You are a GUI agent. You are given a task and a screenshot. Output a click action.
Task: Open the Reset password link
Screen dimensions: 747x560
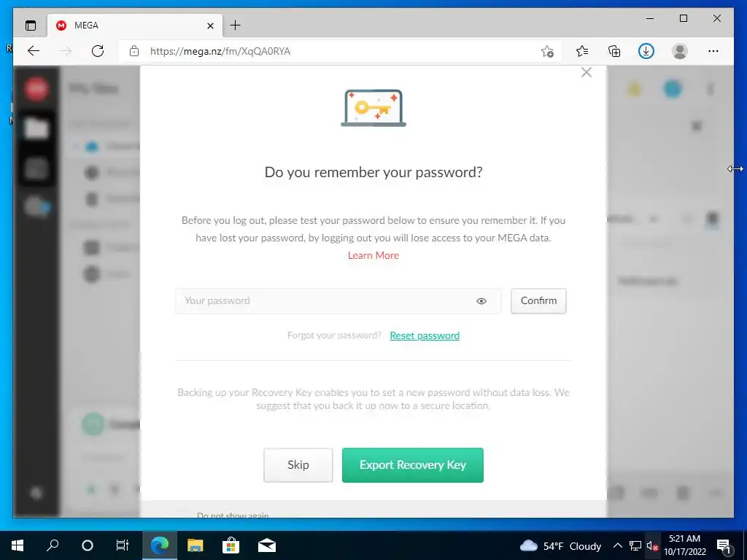click(x=425, y=335)
